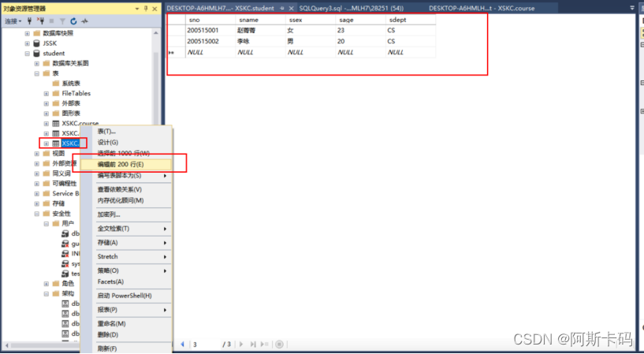Choose 内存优化顾问(M) menu item
This screenshot has height=354, width=644.
pyautogui.click(x=125, y=201)
